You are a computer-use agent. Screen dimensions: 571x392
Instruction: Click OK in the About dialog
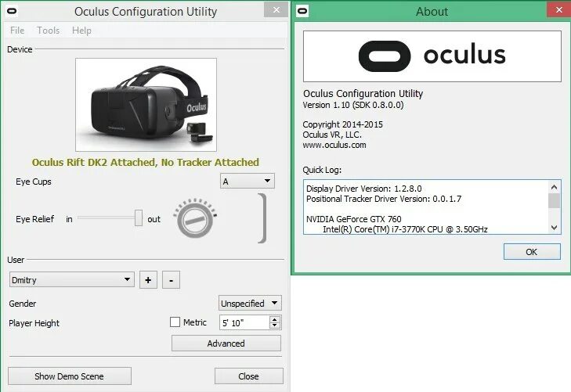click(532, 252)
